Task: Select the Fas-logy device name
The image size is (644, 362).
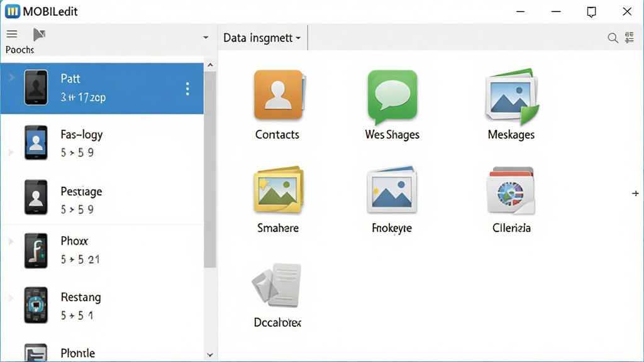Action: coord(82,134)
